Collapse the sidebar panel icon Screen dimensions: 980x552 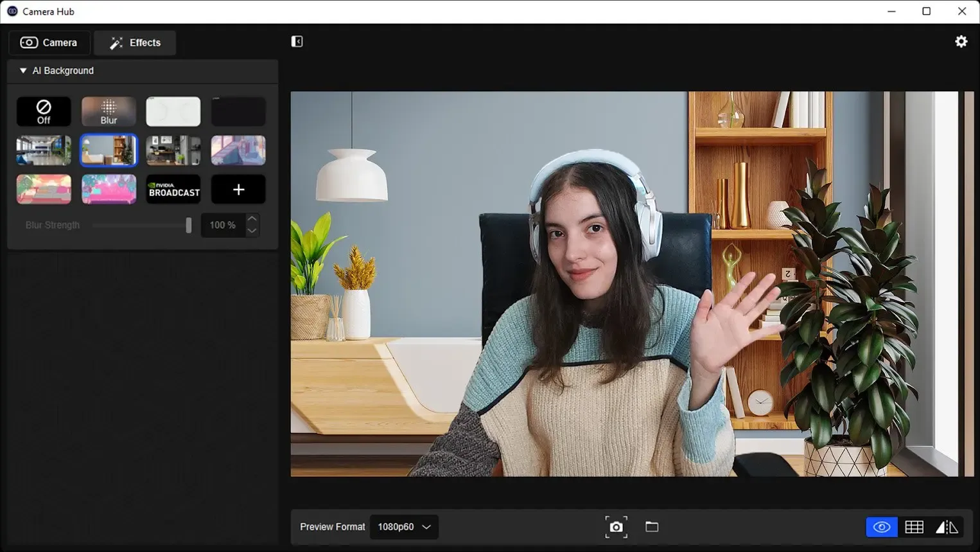pos(297,42)
